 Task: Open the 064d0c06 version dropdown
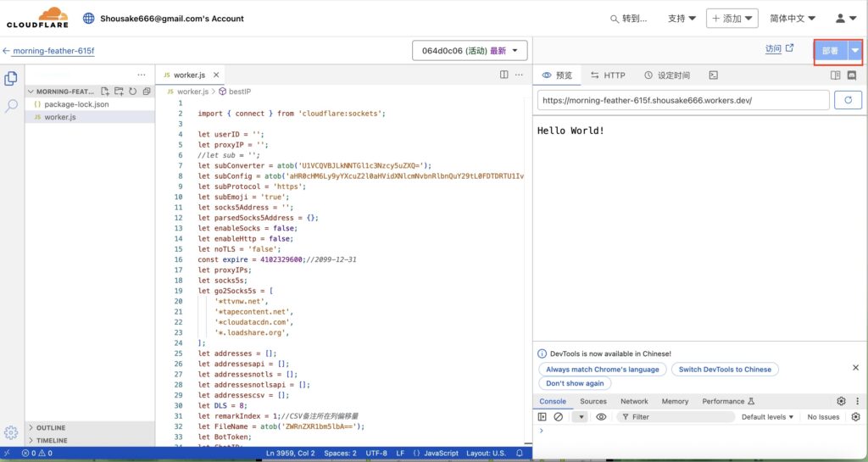click(470, 50)
